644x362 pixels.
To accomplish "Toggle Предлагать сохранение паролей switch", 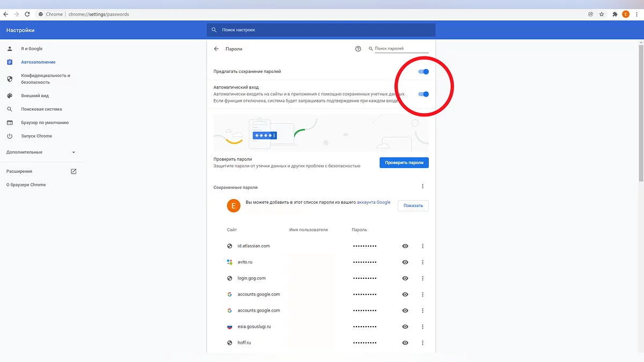I will [423, 71].
